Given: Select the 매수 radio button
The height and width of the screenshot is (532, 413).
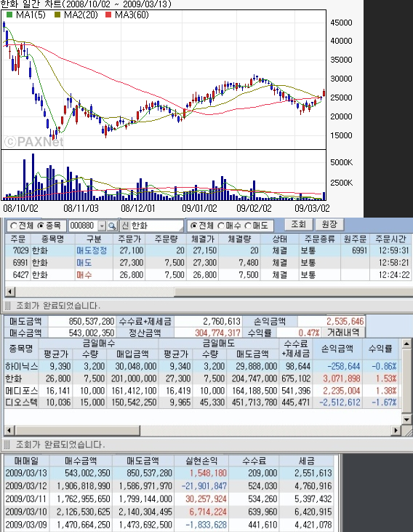Looking at the screenshot, I should click(221, 226).
